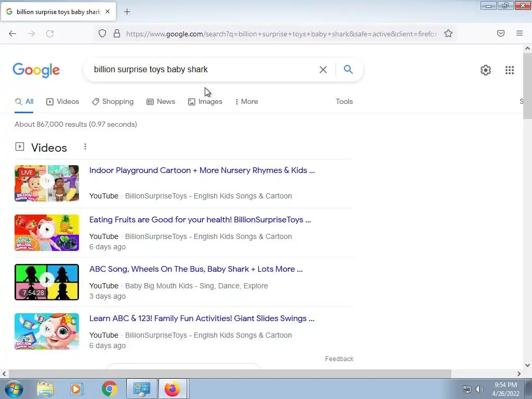Open the tracking protection shield icon
Image resolution: width=532 pixels, height=399 pixels.
(x=102, y=33)
